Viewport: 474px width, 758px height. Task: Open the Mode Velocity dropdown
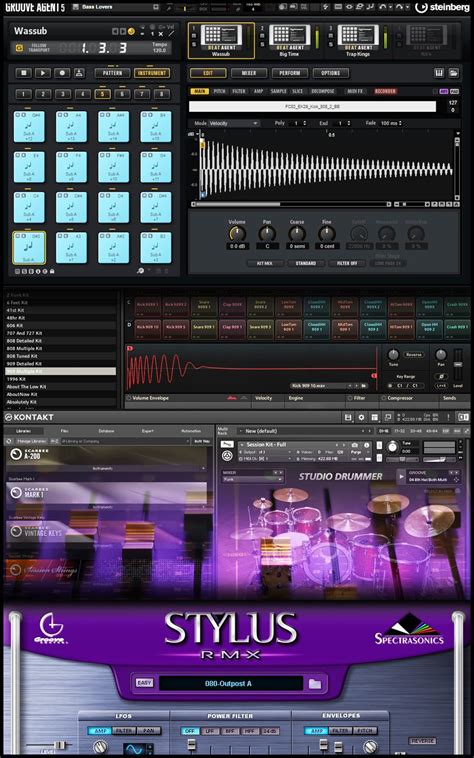click(234, 123)
